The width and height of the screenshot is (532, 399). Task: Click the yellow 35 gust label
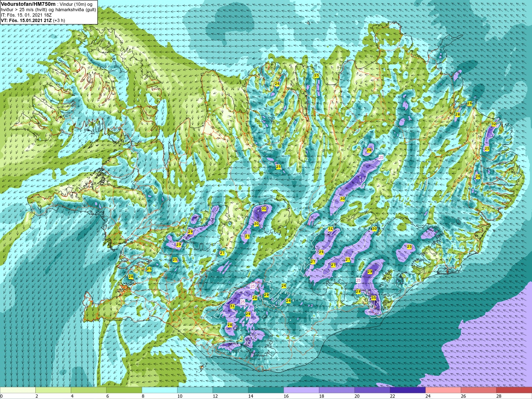tap(374, 298)
